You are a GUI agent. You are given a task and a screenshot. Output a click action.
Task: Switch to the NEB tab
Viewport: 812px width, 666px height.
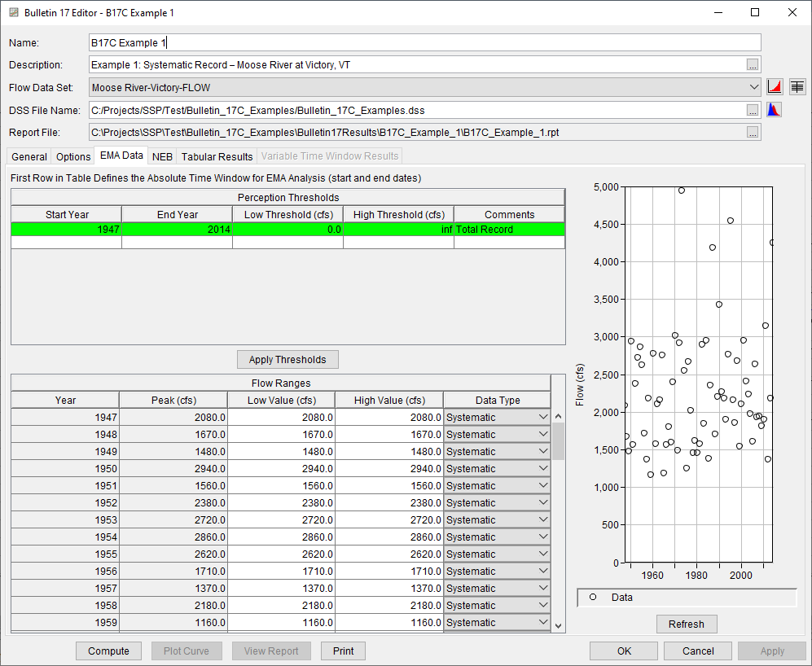162,156
